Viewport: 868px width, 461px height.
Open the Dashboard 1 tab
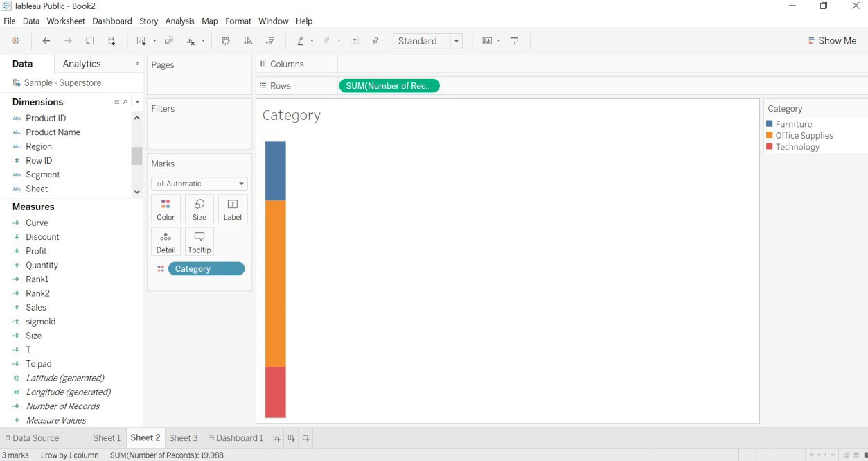click(236, 437)
